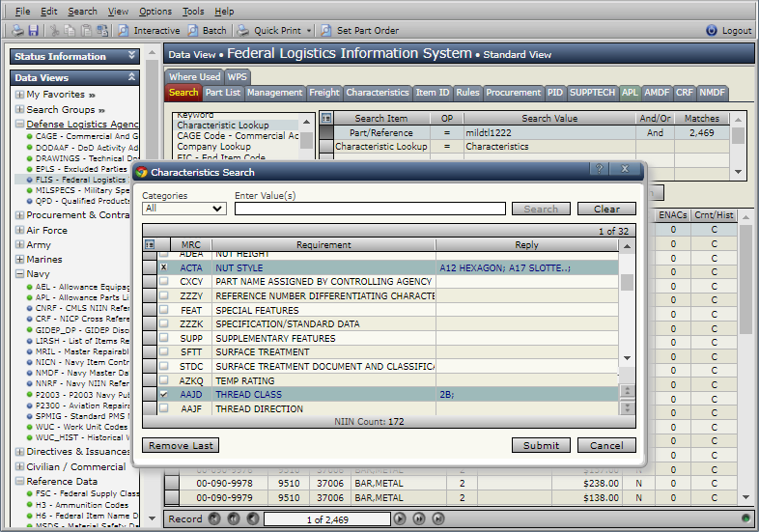Open the Where Used tab

tap(195, 77)
